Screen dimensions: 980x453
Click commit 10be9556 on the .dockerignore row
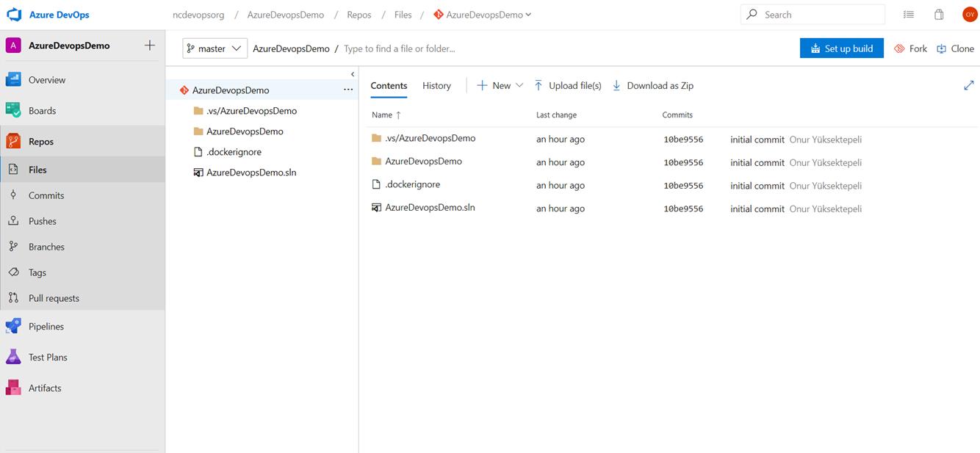683,186
